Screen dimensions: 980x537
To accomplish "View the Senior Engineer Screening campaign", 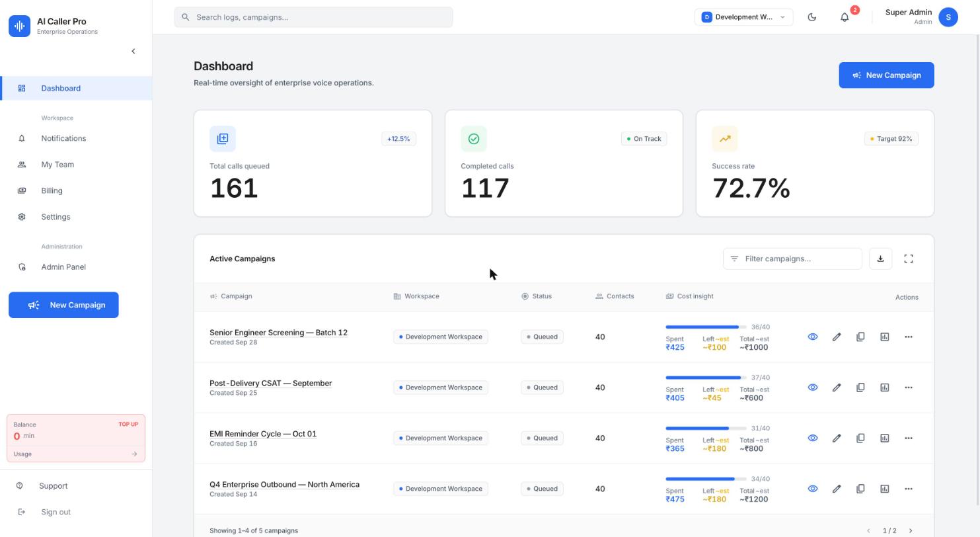I will click(x=813, y=337).
